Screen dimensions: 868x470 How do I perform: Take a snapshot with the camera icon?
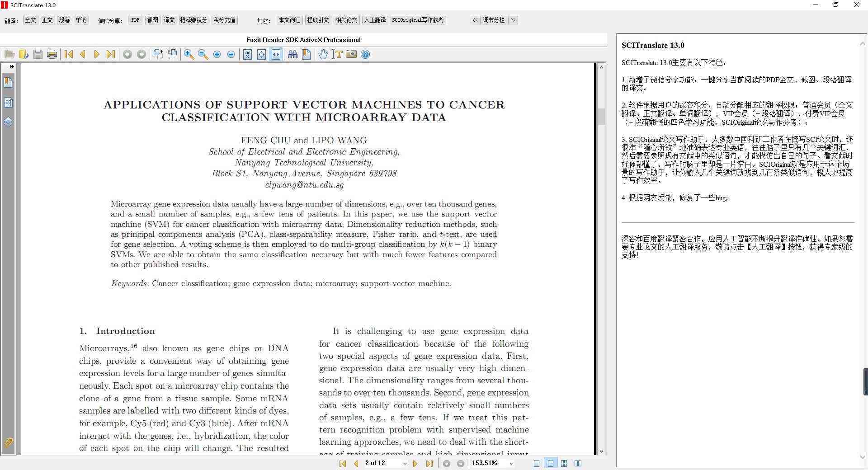351,54
